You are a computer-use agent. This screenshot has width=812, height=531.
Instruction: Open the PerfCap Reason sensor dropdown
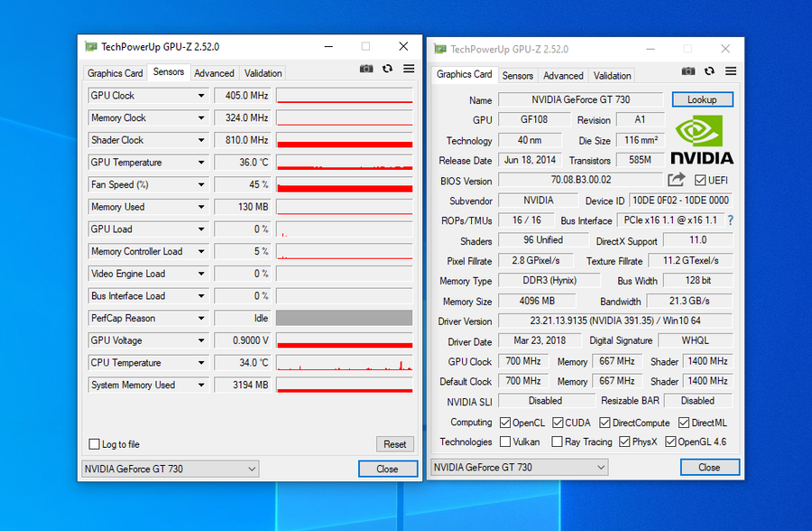point(201,319)
